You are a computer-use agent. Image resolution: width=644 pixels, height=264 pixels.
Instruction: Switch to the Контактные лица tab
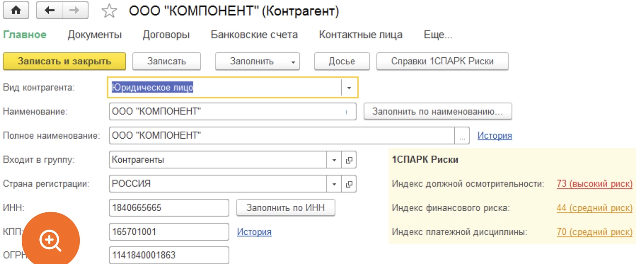[361, 35]
